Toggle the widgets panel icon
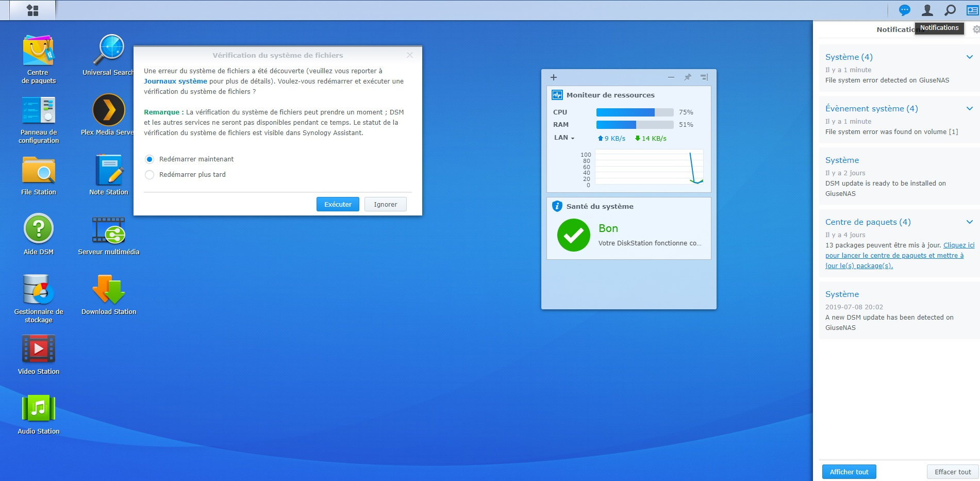 tap(972, 10)
